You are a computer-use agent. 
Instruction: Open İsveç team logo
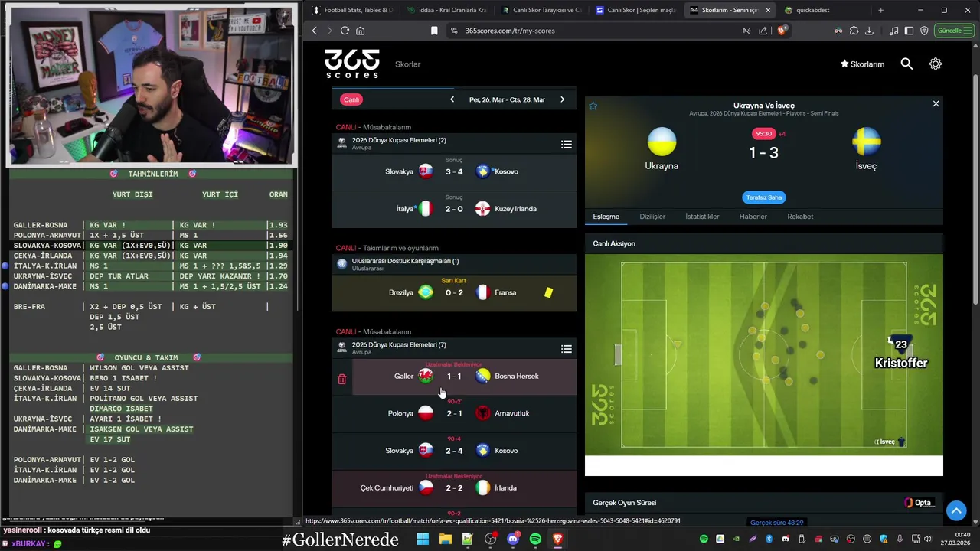[867, 142]
